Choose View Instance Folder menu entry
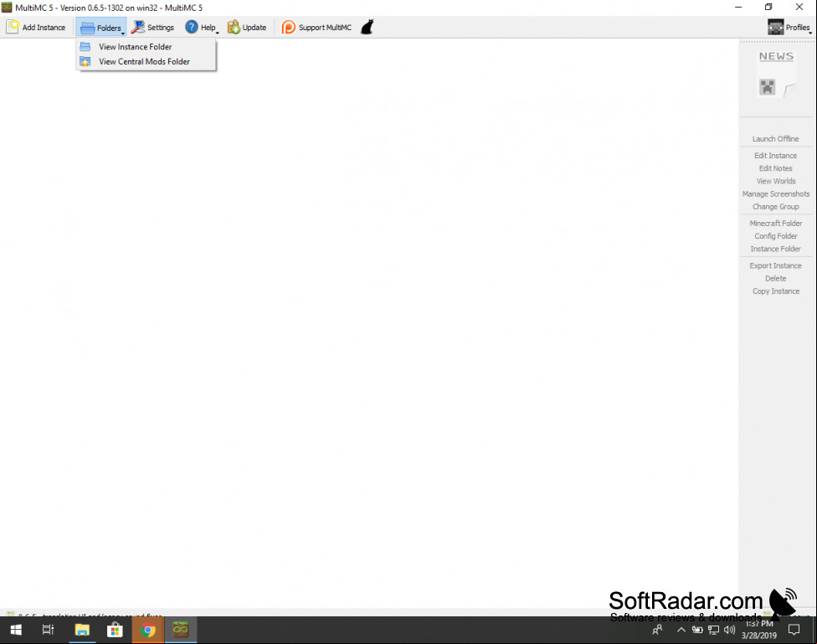 (x=146, y=47)
